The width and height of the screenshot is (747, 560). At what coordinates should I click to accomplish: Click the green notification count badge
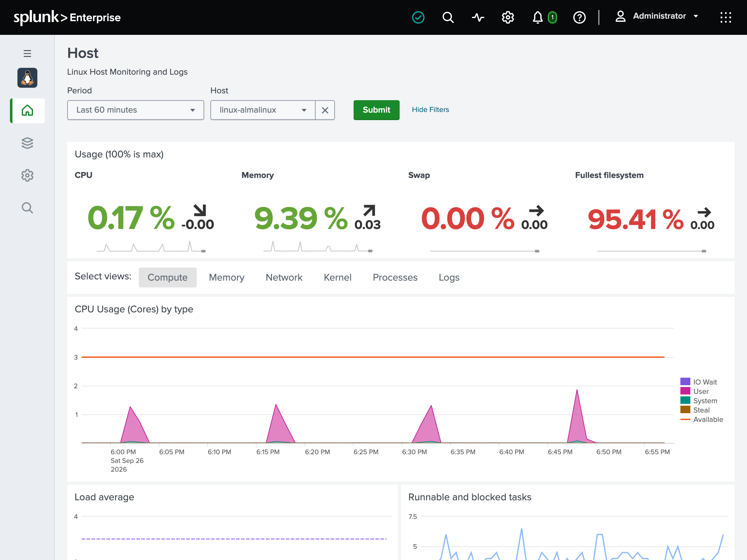pyautogui.click(x=552, y=17)
